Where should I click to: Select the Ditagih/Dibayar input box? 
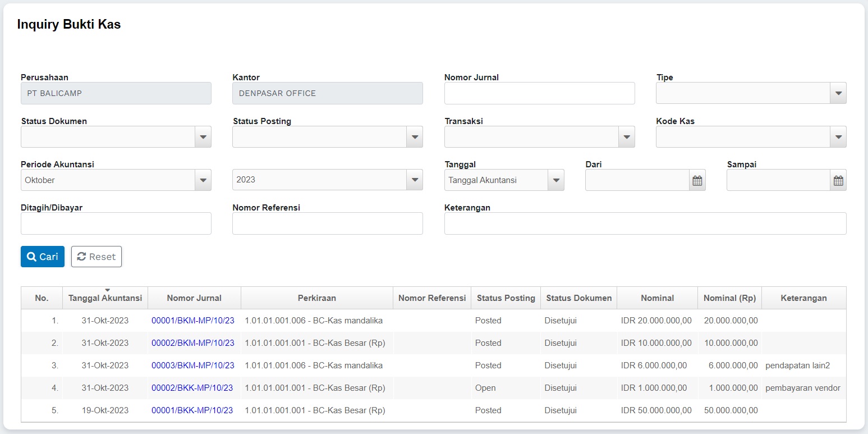116,223
